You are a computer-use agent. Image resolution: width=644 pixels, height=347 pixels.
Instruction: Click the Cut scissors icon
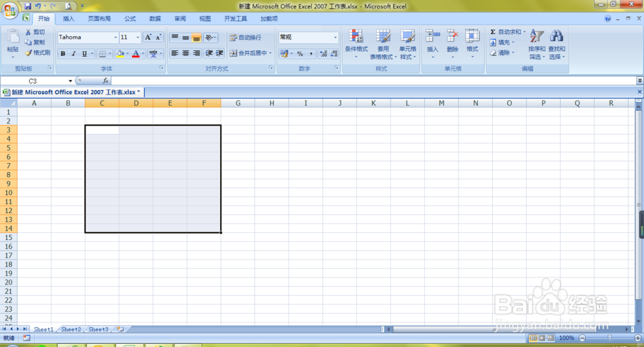tap(28, 32)
